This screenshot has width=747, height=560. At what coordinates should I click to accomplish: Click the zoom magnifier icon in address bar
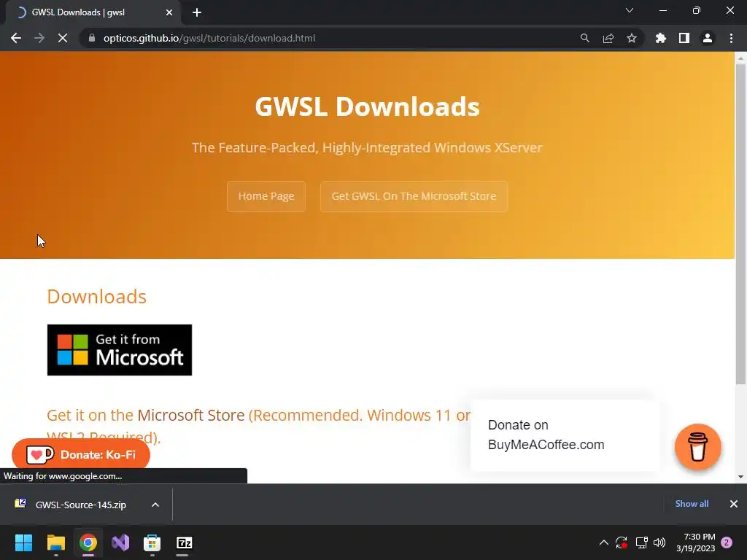click(584, 38)
